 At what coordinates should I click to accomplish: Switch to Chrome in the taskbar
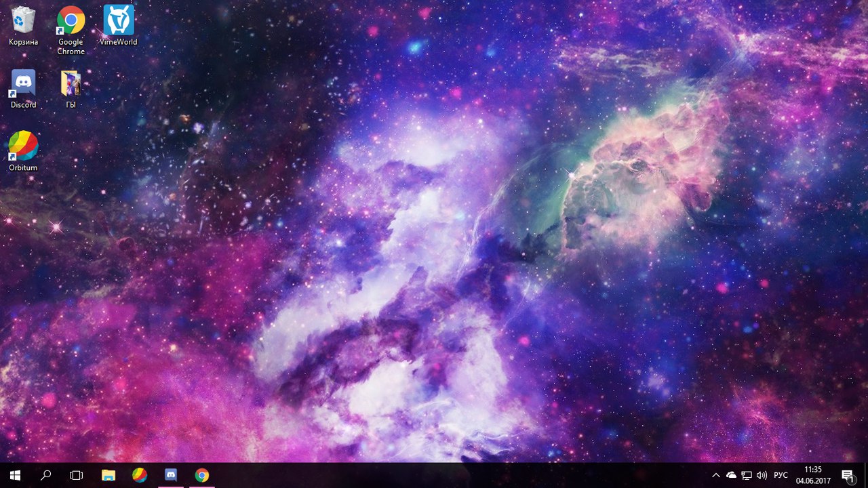pyautogui.click(x=202, y=475)
